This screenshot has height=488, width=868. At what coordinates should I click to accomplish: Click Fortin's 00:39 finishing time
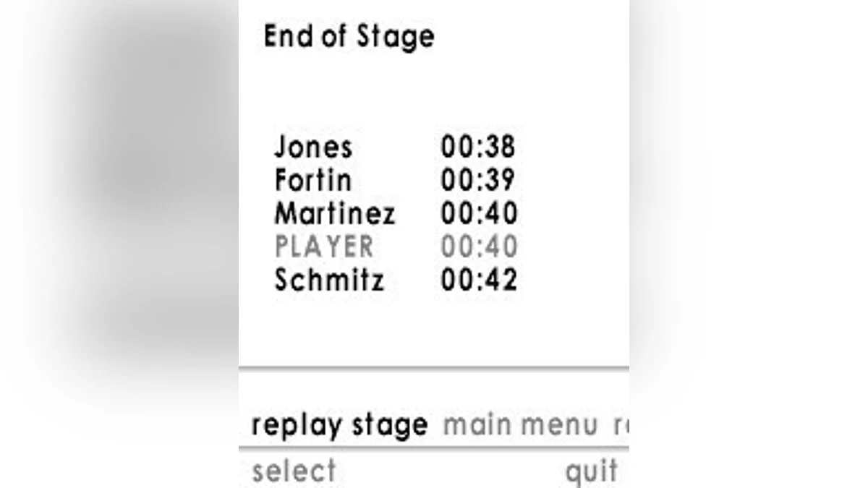[478, 180]
